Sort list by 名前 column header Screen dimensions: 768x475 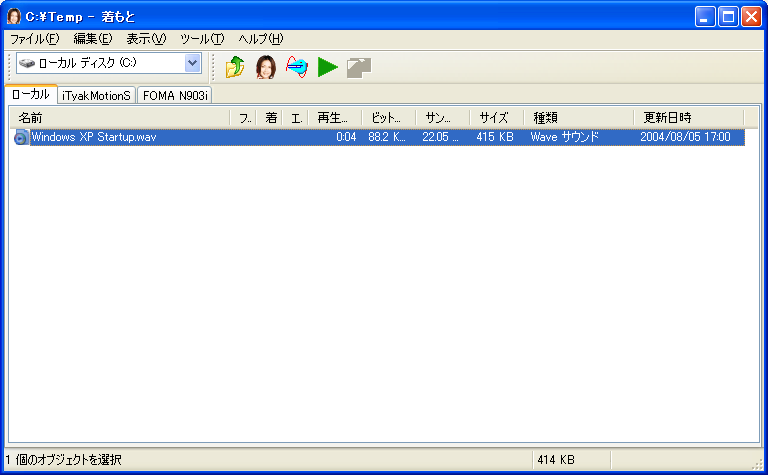tap(120, 118)
